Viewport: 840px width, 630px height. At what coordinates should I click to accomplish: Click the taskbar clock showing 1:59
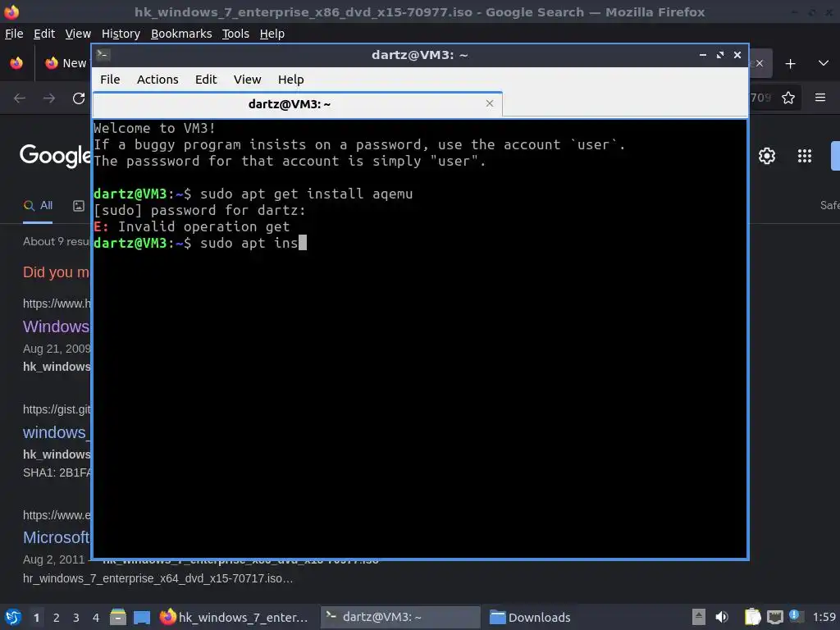tap(824, 617)
